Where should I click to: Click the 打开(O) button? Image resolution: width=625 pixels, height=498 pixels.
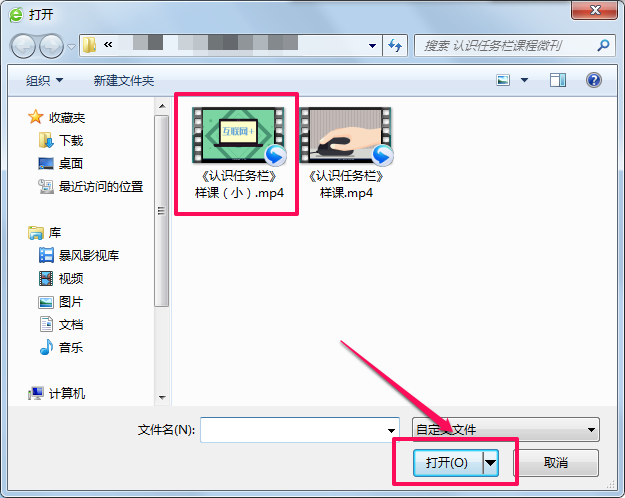(x=448, y=463)
